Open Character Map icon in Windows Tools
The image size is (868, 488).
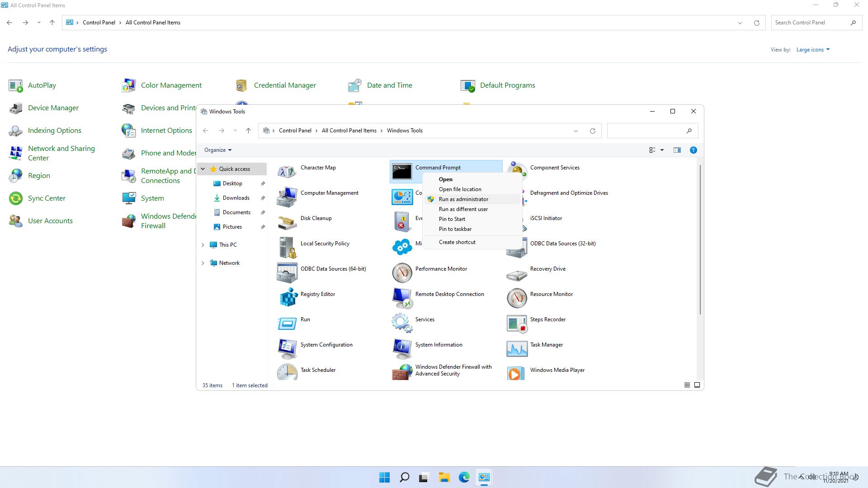point(287,172)
